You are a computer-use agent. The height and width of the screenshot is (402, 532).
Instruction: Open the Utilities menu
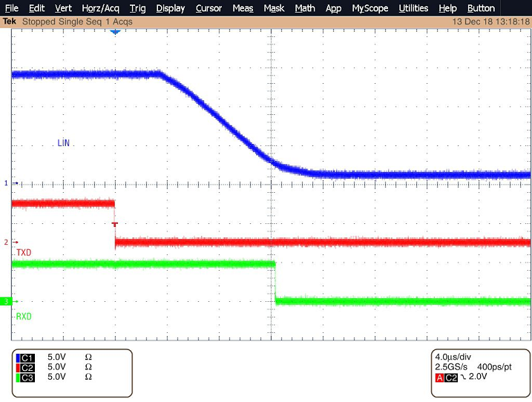pyautogui.click(x=413, y=8)
